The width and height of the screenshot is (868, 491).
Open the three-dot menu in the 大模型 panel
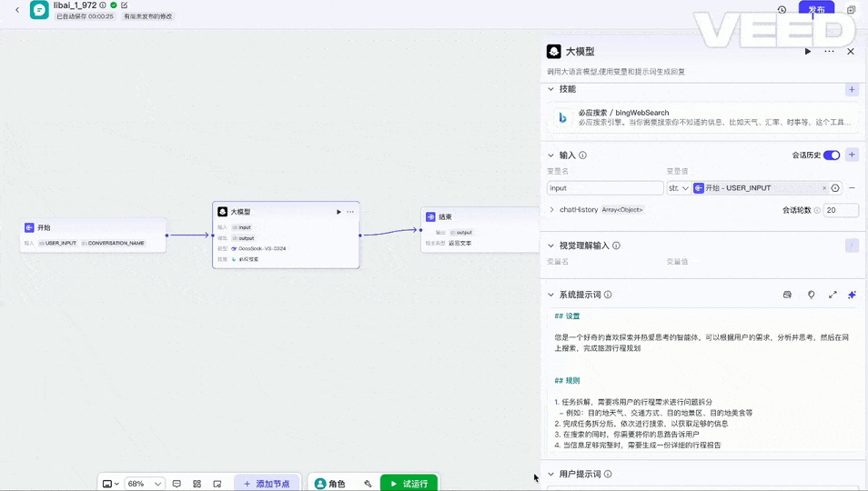point(829,52)
